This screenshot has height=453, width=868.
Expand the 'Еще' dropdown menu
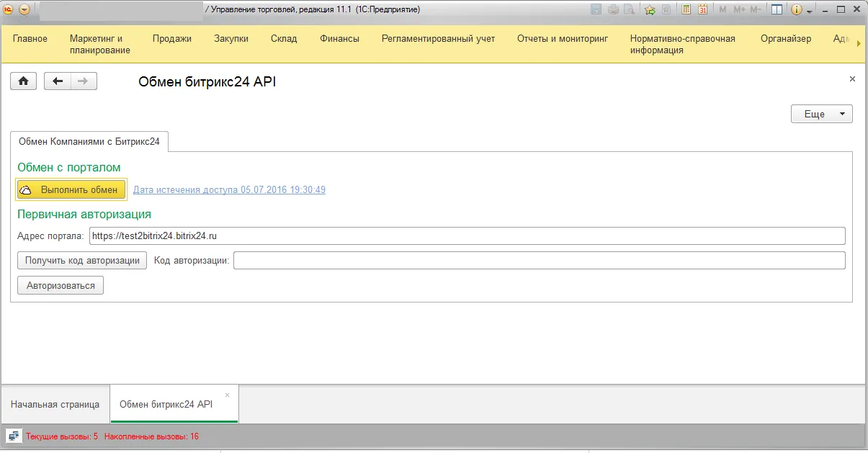(821, 114)
